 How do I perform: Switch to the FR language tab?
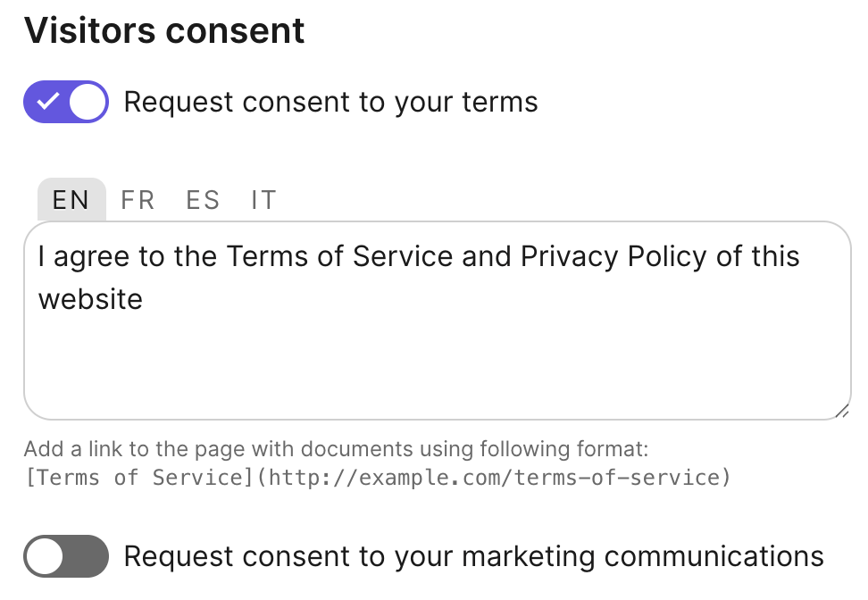coord(138,200)
